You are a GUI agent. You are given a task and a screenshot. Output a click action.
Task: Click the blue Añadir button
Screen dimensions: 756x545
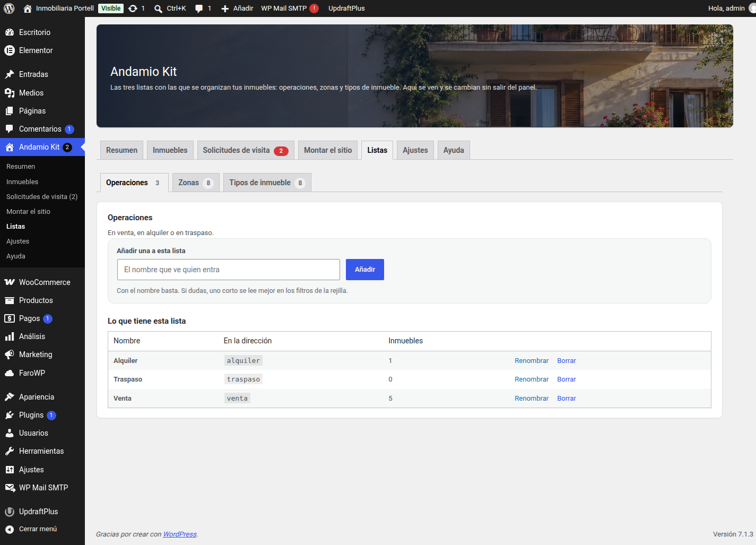click(365, 270)
